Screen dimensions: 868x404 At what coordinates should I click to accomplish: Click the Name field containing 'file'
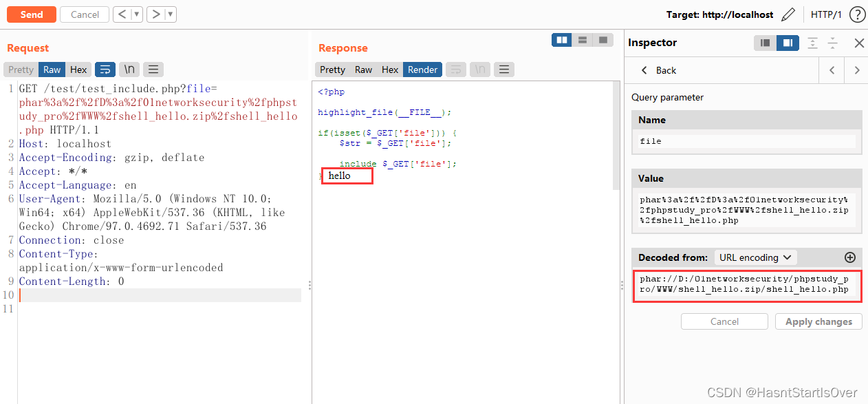[746, 141]
